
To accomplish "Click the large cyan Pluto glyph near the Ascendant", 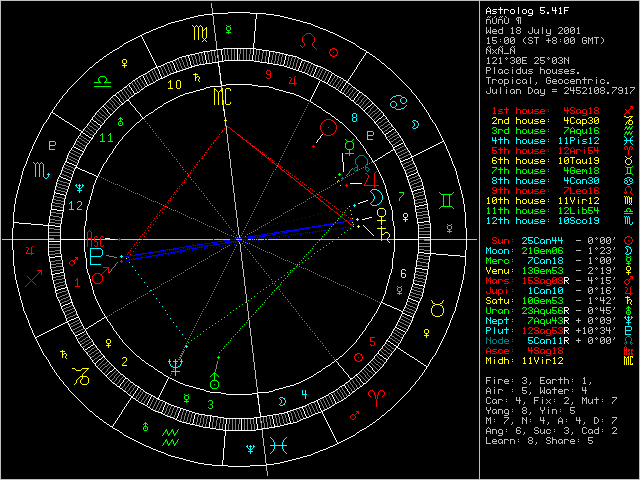I will (96, 257).
